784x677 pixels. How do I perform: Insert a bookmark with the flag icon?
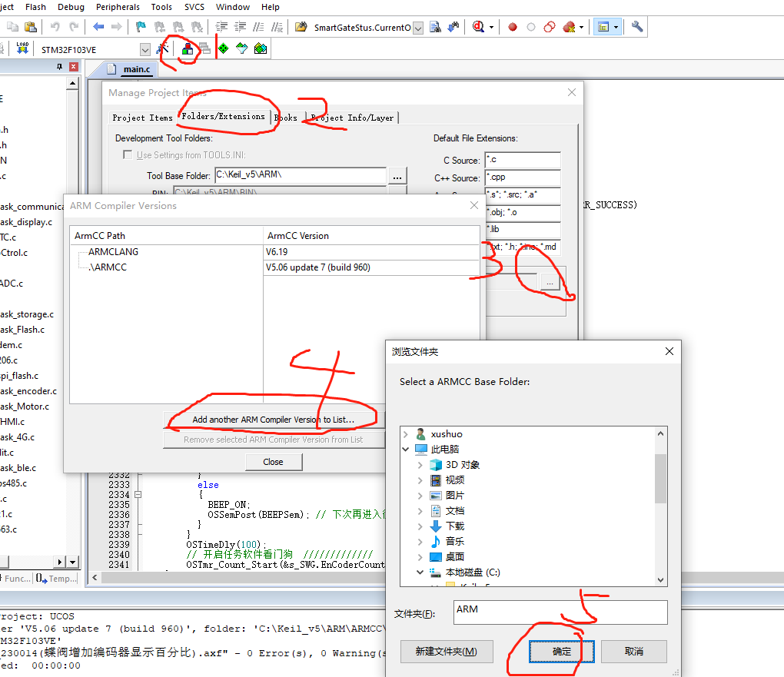(141, 27)
